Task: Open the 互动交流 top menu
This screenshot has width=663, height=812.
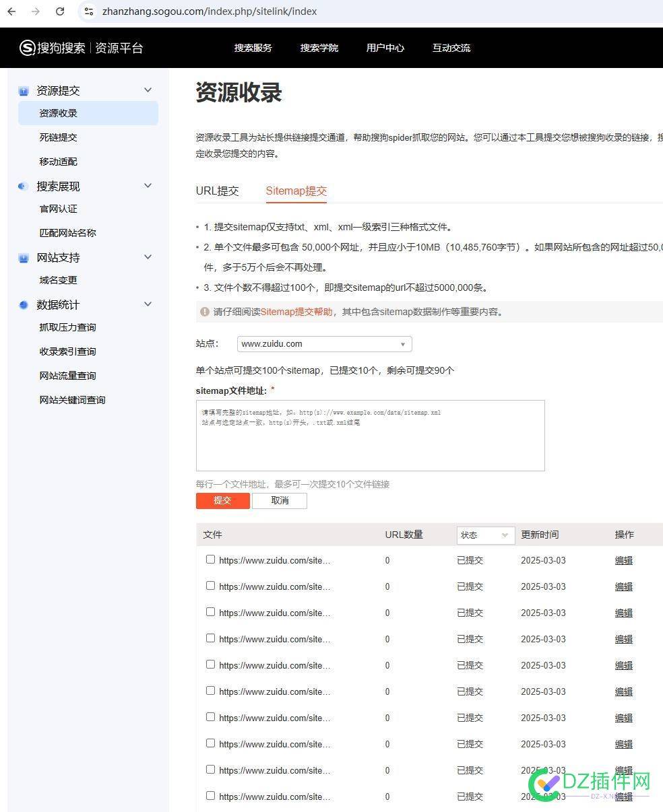Action: [451, 48]
